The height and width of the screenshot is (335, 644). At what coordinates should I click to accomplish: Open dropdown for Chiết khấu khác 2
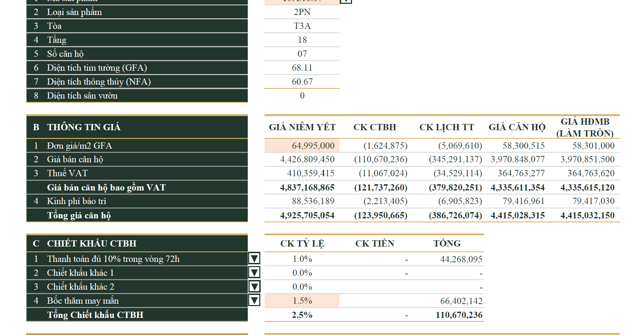click(254, 286)
